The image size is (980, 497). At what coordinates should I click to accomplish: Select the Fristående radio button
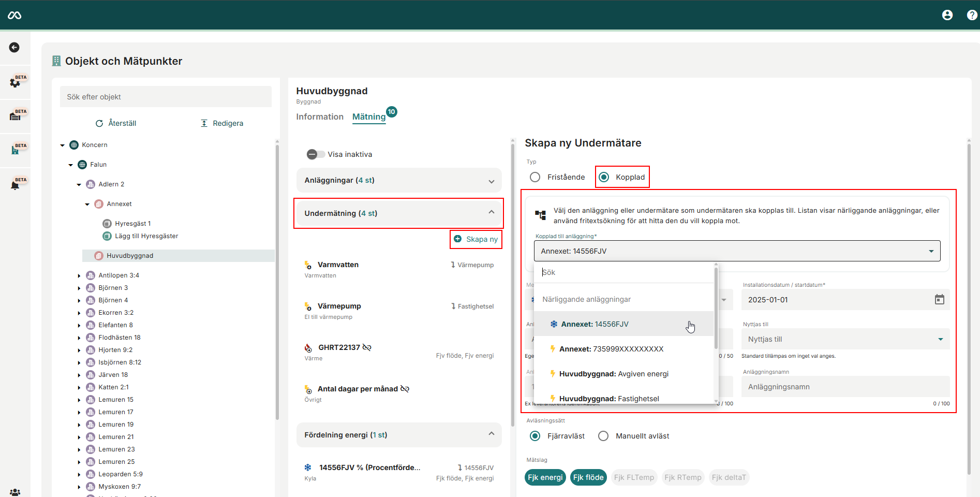[x=535, y=177]
